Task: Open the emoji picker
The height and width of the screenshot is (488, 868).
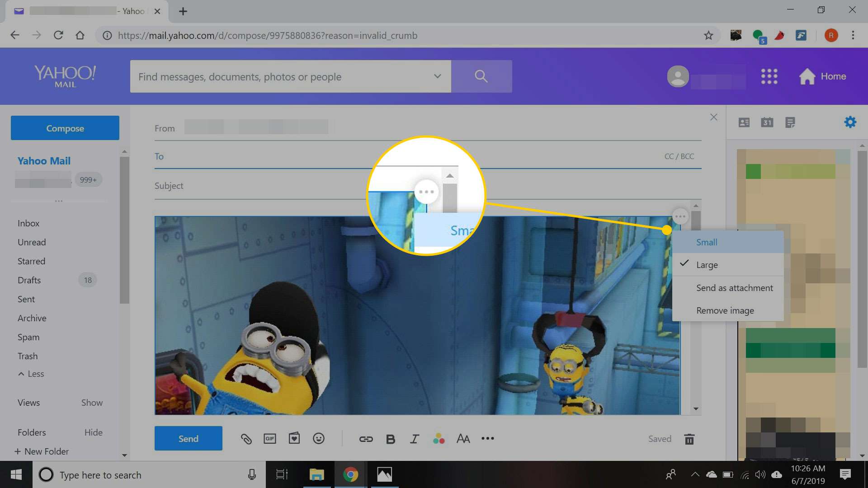Action: pyautogui.click(x=319, y=438)
